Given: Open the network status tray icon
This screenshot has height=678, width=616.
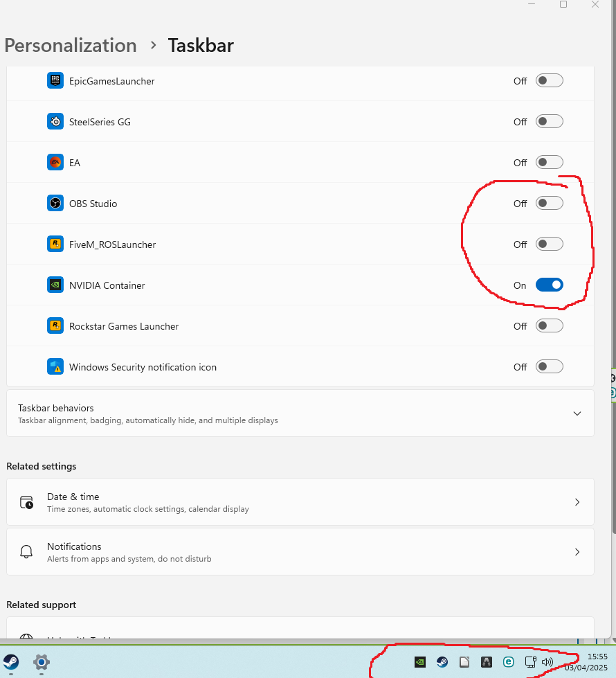Looking at the screenshot, I should pyautogui.click(x=530, y=662).
